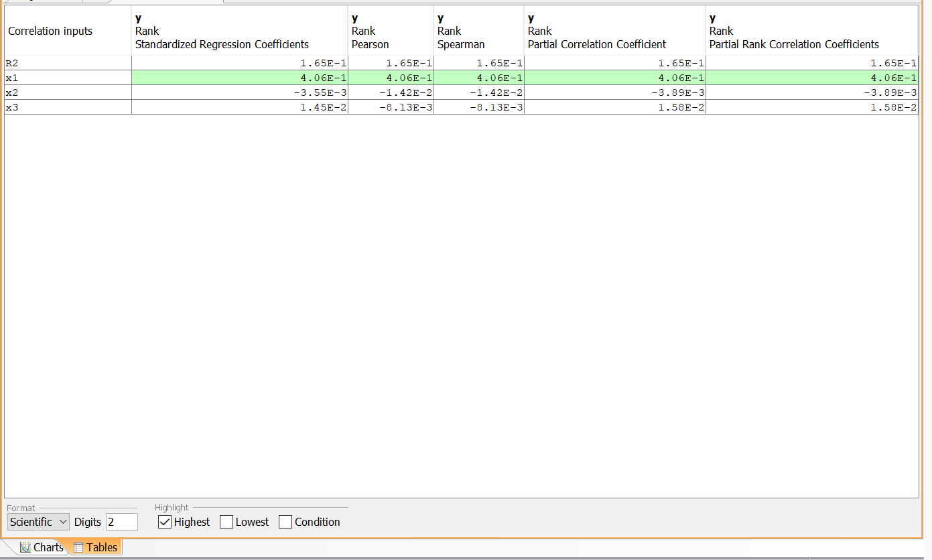Viewport: 932px width, 560px height.
Task: Click the R2 value in Spearman column
Action: 479,63
